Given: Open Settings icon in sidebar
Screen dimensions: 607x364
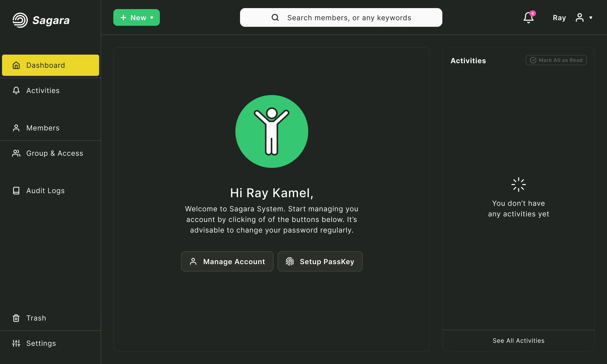Looking at the screenshot, I should point(16,343).
